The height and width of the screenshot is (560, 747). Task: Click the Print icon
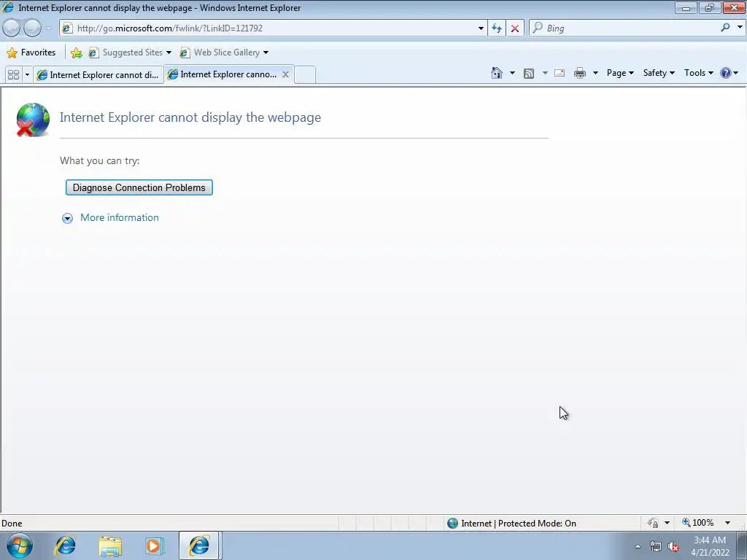(580, 73)
